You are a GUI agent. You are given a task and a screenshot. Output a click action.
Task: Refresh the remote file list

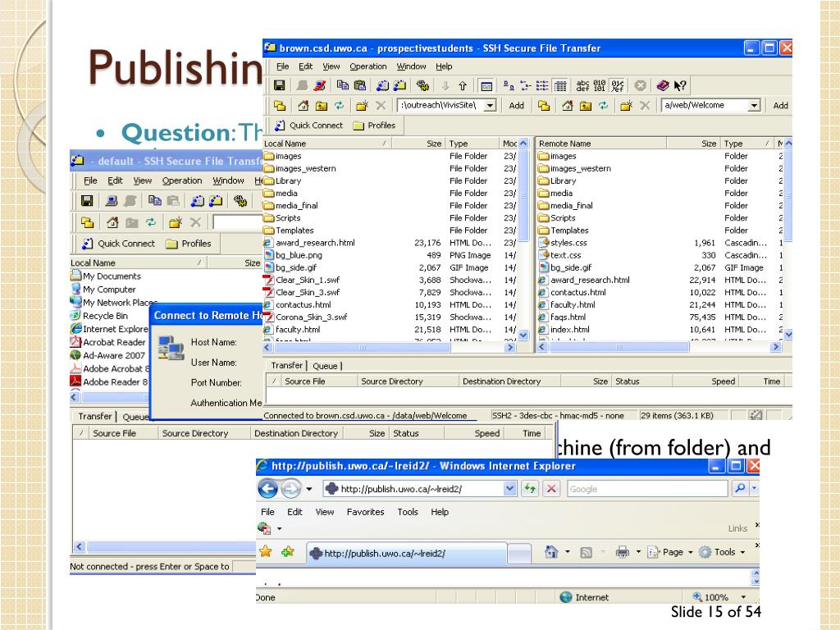pos(603,106)
